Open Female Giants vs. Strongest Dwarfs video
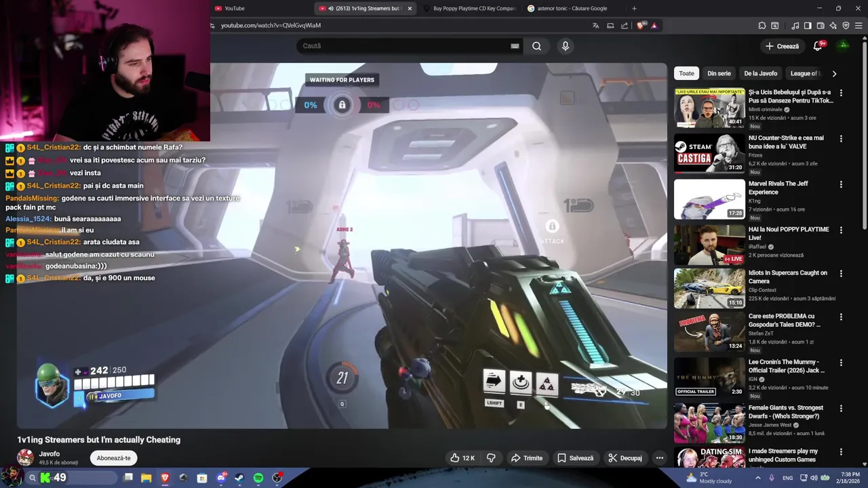 pos(709,424)
